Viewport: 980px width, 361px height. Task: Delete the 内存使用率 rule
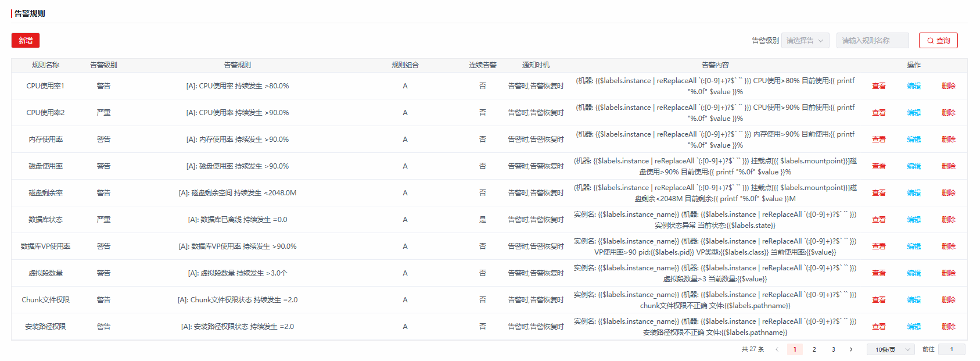point(948,140)
